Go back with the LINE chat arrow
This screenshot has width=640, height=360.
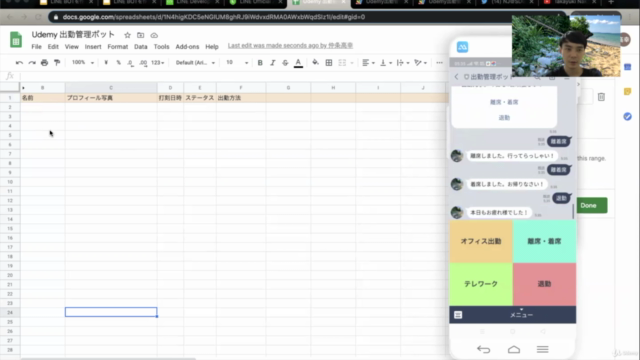point(456,77)
